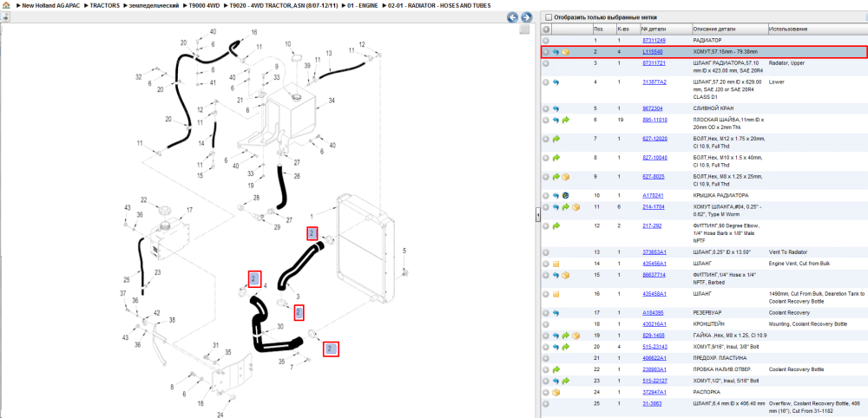Click blue arrow icon on РЕЗЕРВУАР row
This screenshot has width=868, height=418.
coord(556,313)
